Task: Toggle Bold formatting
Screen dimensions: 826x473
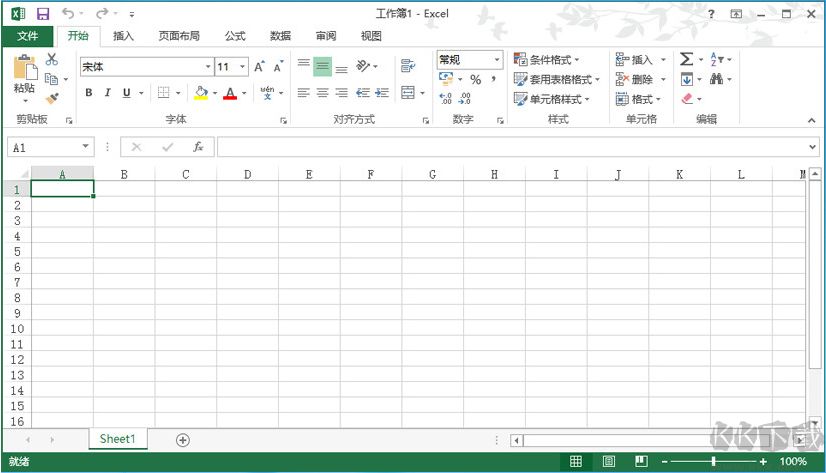Action: tap(88, 93)
